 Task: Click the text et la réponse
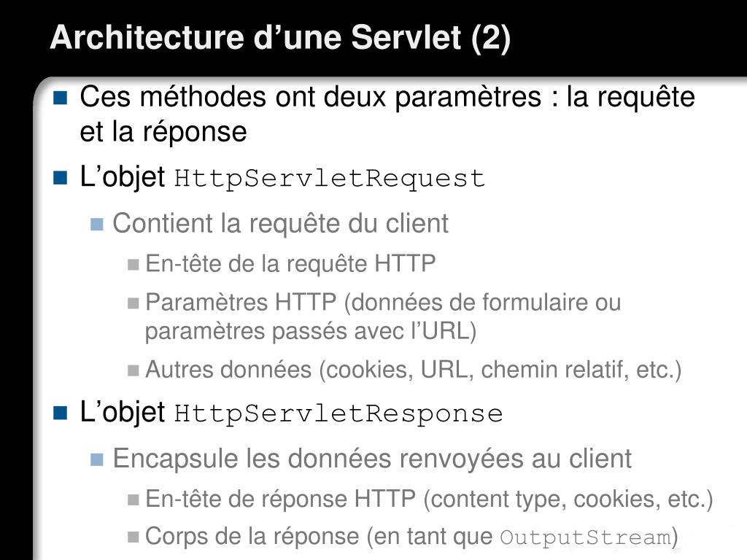[163, 132]
